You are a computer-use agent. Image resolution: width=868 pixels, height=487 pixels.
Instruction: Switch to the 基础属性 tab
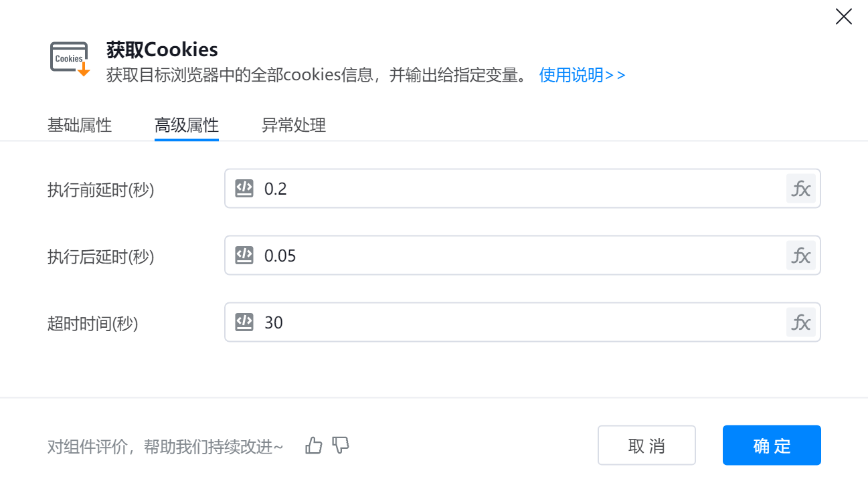(80, 125)
